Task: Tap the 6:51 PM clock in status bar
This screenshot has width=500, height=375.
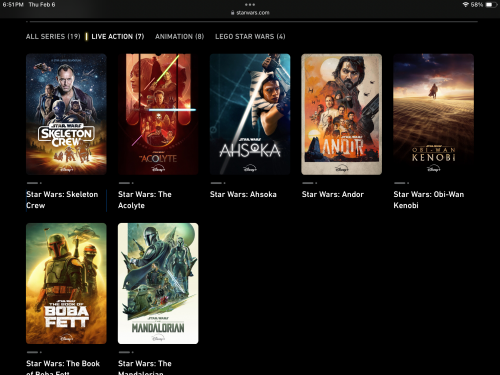Action: click(13, 5)
